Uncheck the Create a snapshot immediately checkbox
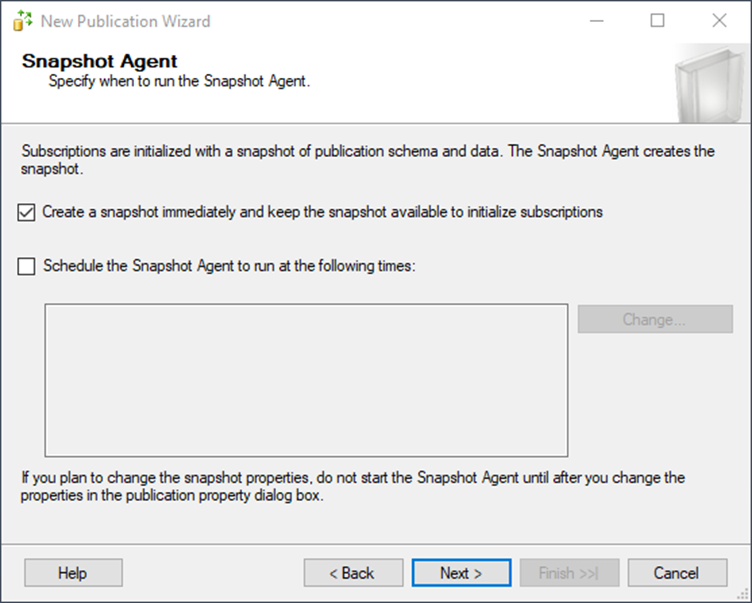 coord(26,212)
